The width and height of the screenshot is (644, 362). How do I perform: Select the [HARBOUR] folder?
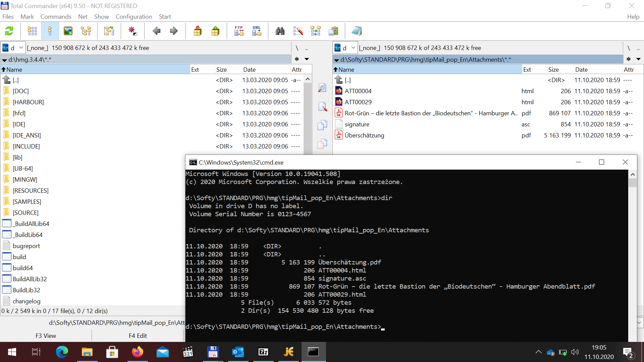coord(28,102)
